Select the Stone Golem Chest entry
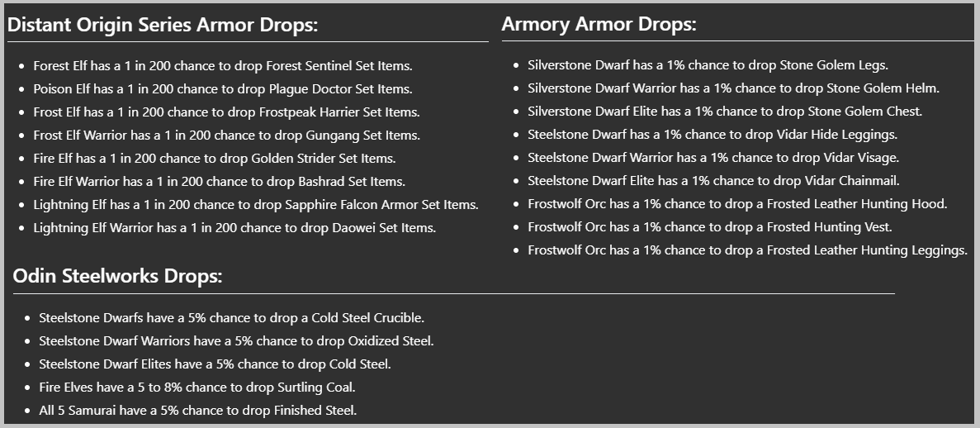 tap(725, 112)
